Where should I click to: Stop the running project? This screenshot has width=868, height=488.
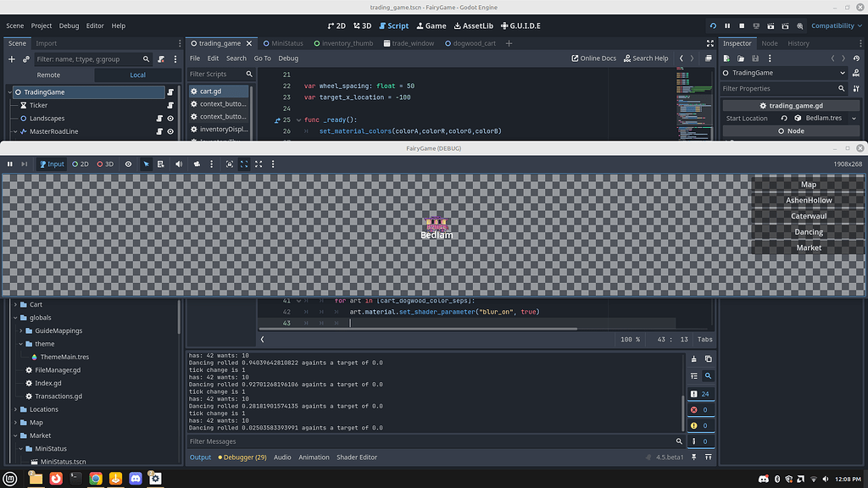click(742, 26)
